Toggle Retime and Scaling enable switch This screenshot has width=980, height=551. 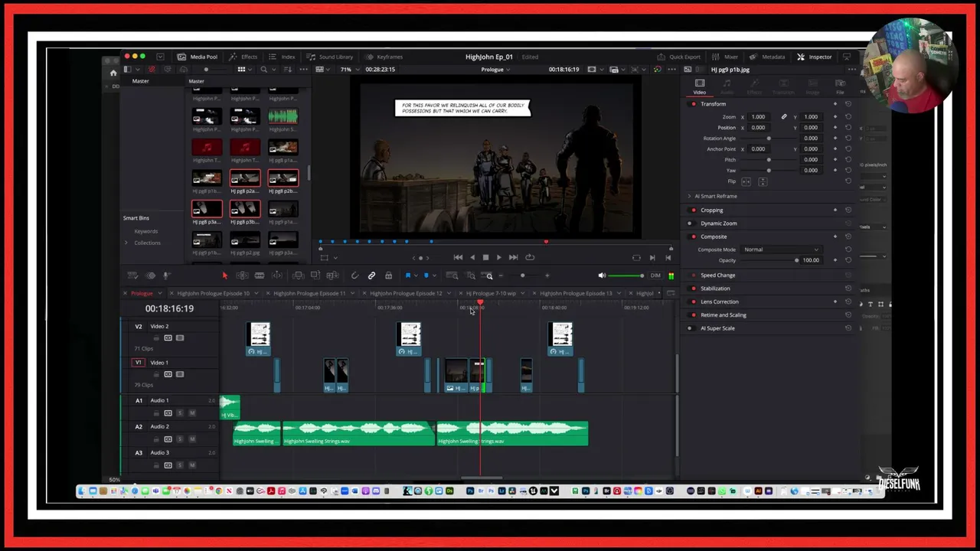694,315
